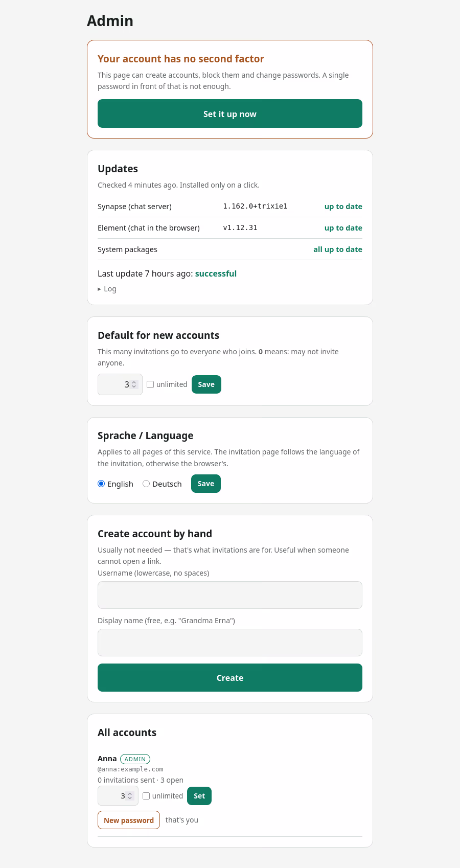Click 'up to date' in Element row
The image size is (460, 868).
(343, 228)
